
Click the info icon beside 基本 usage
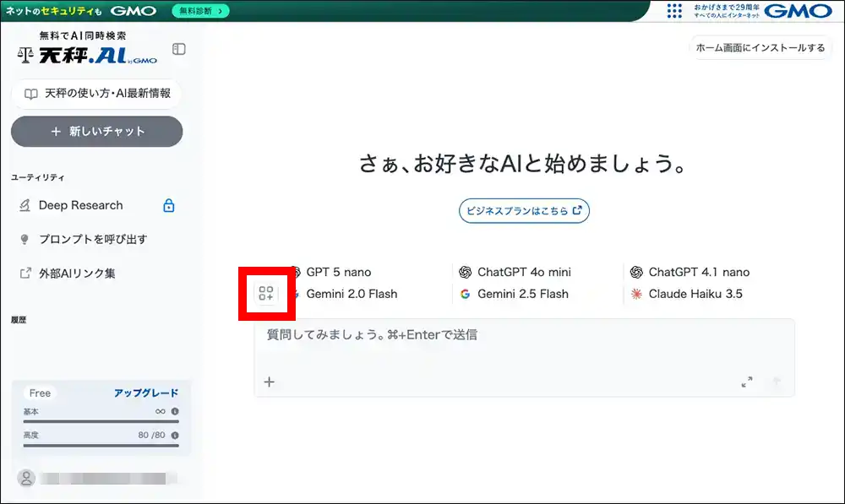175,412
